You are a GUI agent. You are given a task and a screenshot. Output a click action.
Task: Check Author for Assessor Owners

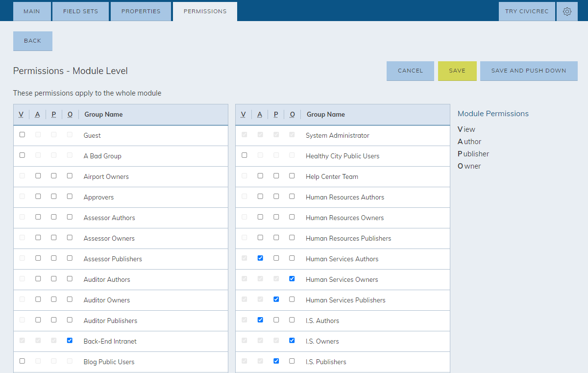(38, 238)
